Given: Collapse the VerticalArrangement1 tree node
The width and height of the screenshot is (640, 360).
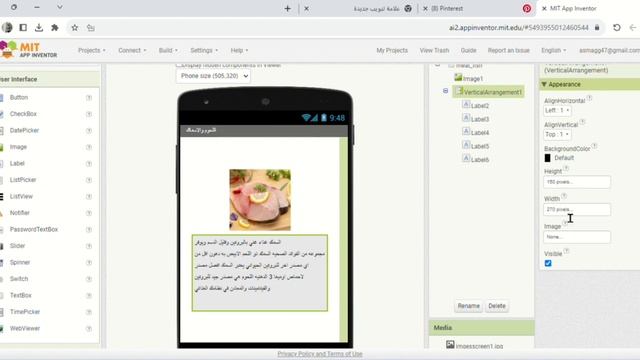Looking at the screenshot, I should pos(445,91).
